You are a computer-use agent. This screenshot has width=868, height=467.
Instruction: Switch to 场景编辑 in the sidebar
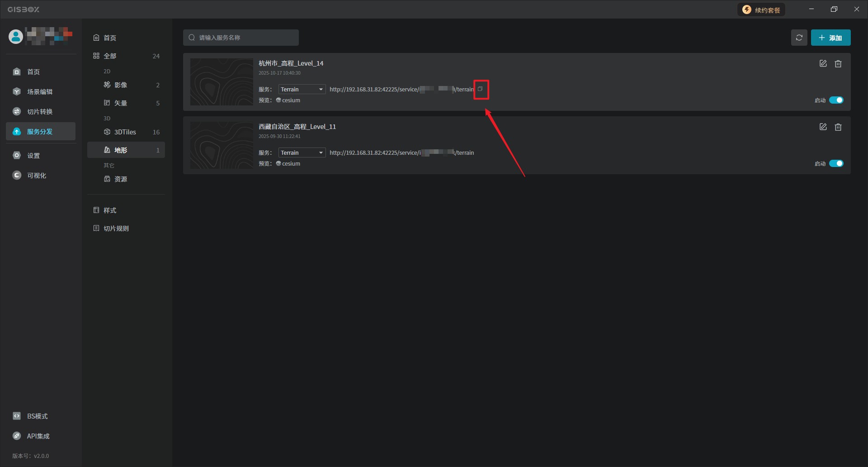40,92
